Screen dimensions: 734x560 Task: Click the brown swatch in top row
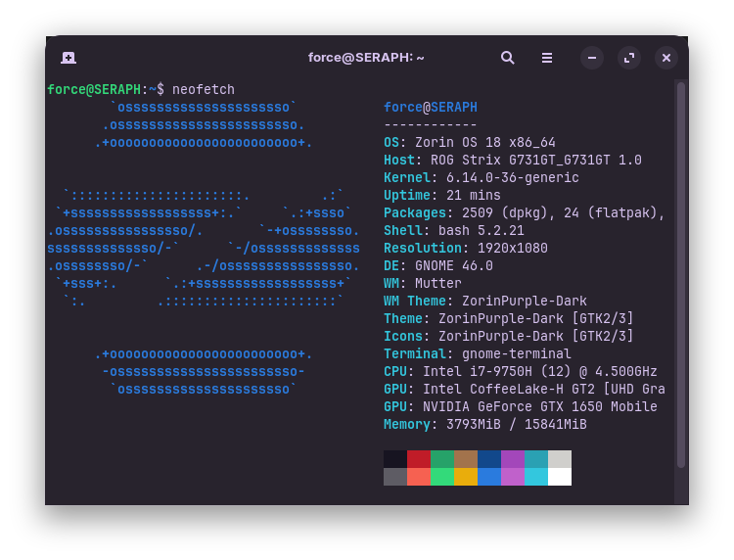click(x=466, y=459)
